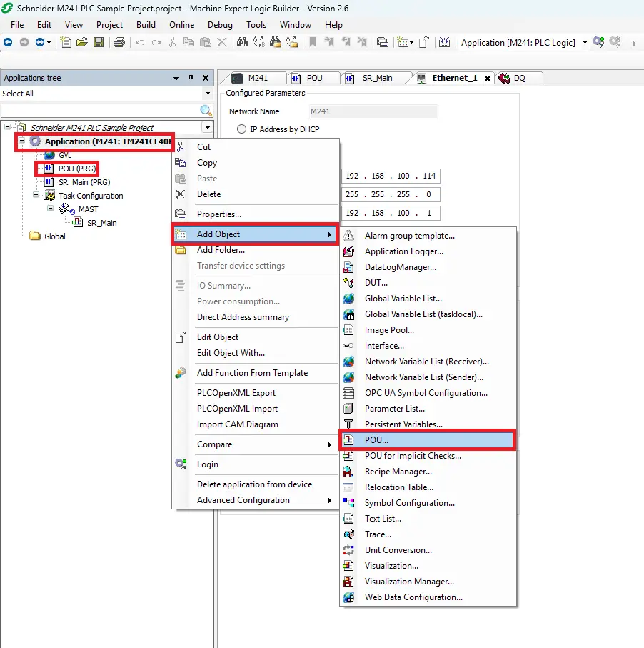Click the Print toolbar icon

click(x=119, y=42)
